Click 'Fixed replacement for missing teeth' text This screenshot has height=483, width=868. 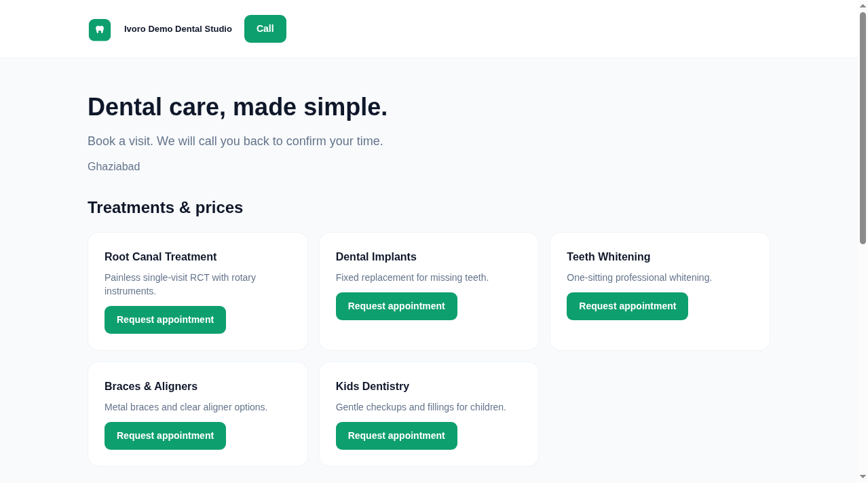click(412, 277)
